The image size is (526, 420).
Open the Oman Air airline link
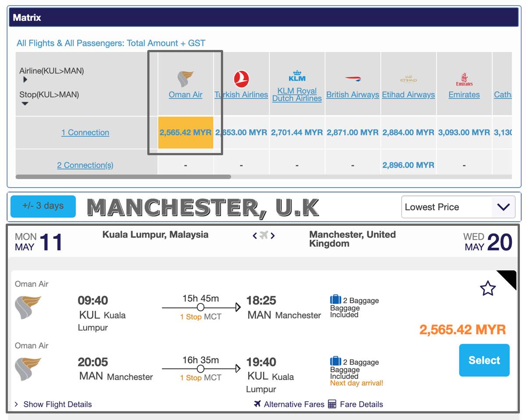click(185, 95)
